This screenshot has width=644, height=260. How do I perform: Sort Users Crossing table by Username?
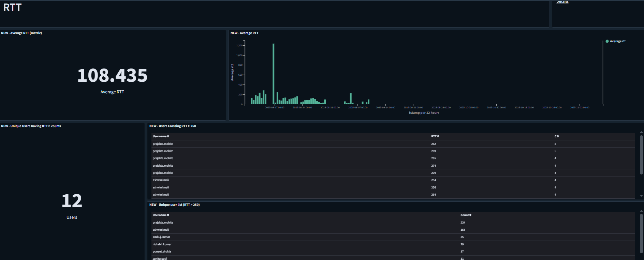(161, 136)
